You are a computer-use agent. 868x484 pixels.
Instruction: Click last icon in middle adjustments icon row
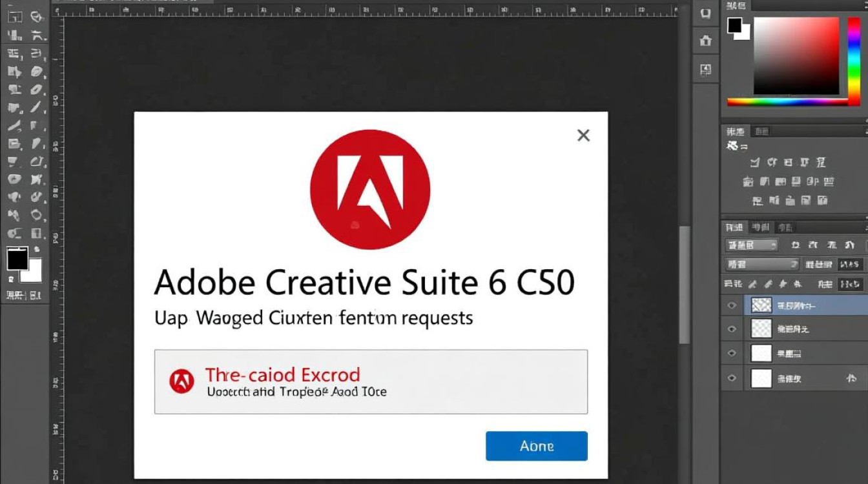[x=829, y=181]
